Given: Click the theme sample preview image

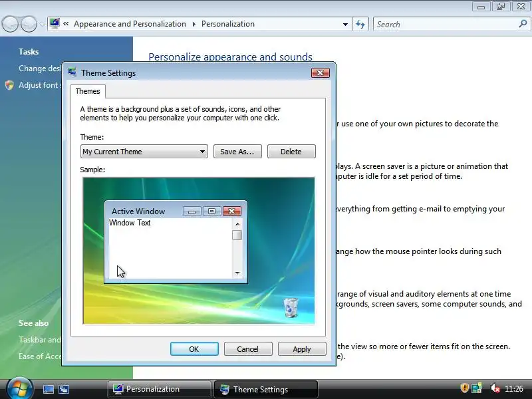Looking at the screenshot, I should [198, 251].
